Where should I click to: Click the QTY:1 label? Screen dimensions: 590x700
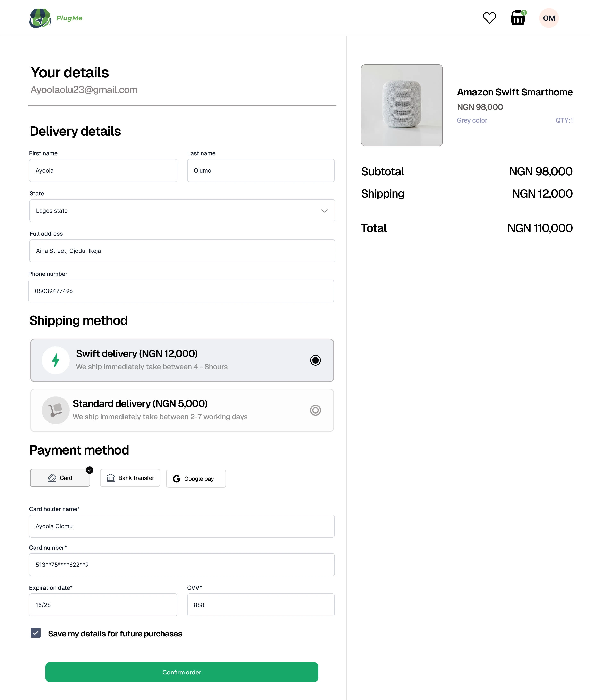564,120
